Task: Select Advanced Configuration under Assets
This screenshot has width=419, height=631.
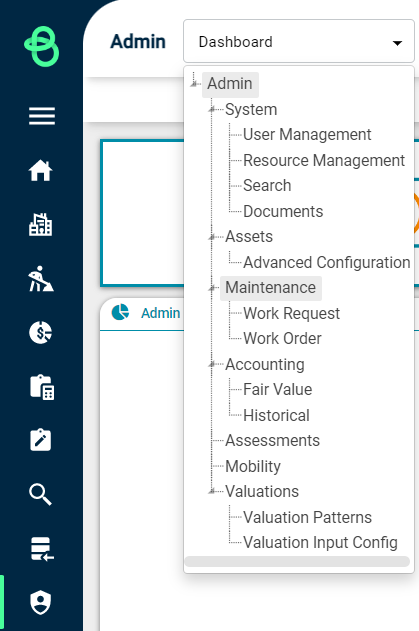Action: click(327, 262)
